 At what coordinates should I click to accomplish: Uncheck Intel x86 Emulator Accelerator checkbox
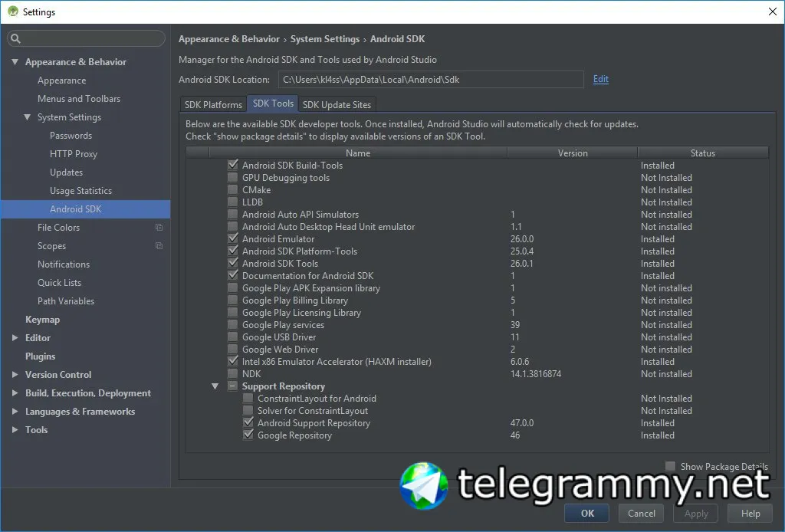(x=233, y=361)
